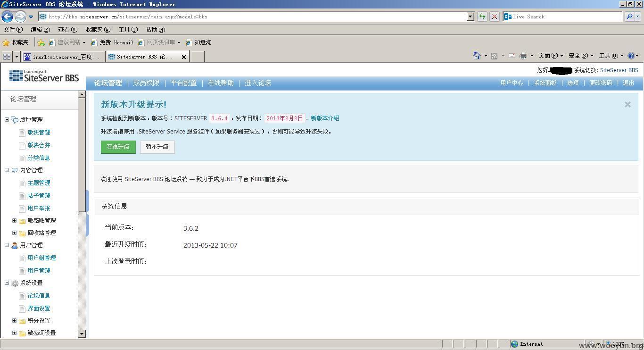Expand the 敏感贴管理 folder
Screen dimensions: 644x350
pos(14,220)
